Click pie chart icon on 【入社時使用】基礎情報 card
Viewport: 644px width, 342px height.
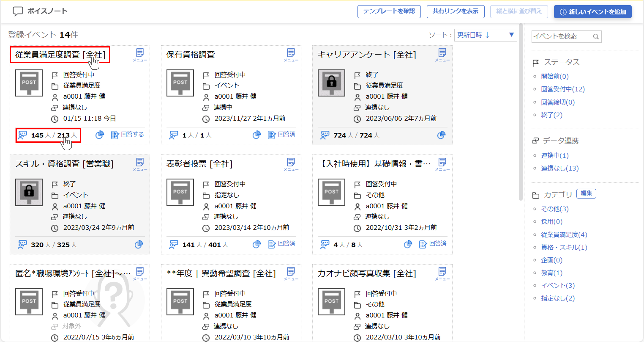[x=408, y=244]
